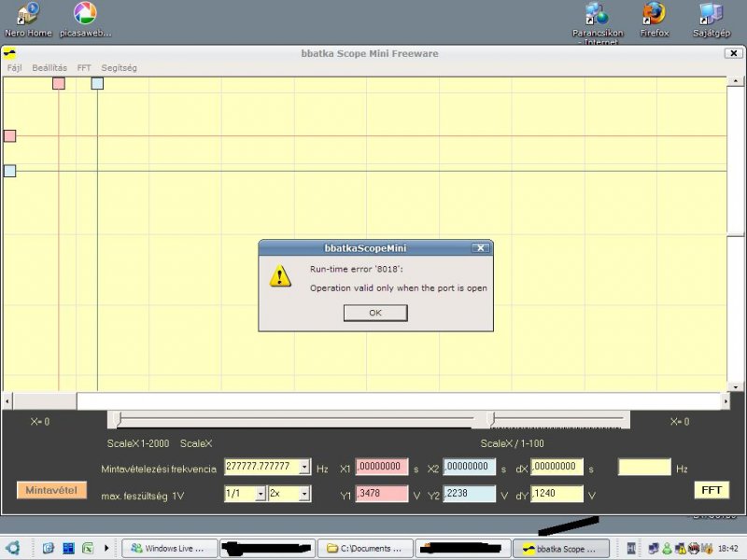
Task: Click the blue window quick launch icon
Action: (68, 548)
